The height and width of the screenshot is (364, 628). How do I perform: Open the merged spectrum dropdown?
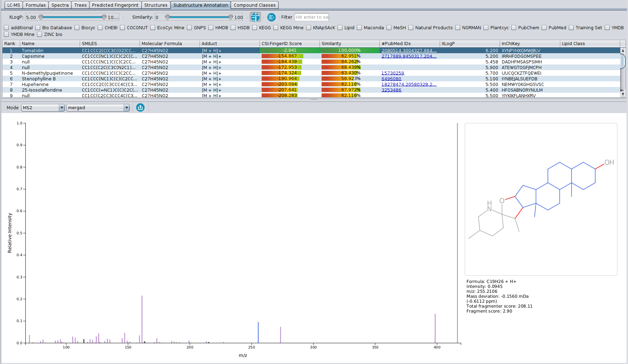[x=98, y=107]
